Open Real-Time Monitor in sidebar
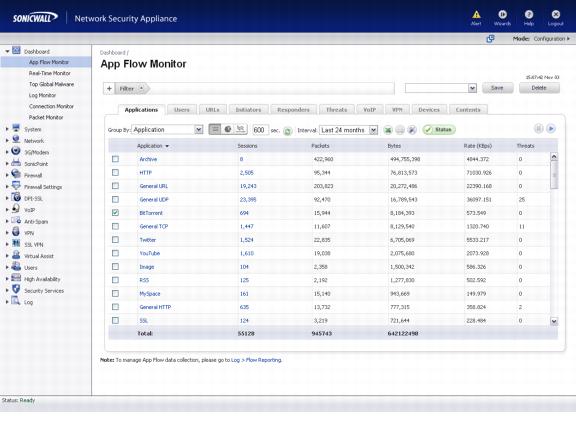576x426 pixels. tap(50, 73)
